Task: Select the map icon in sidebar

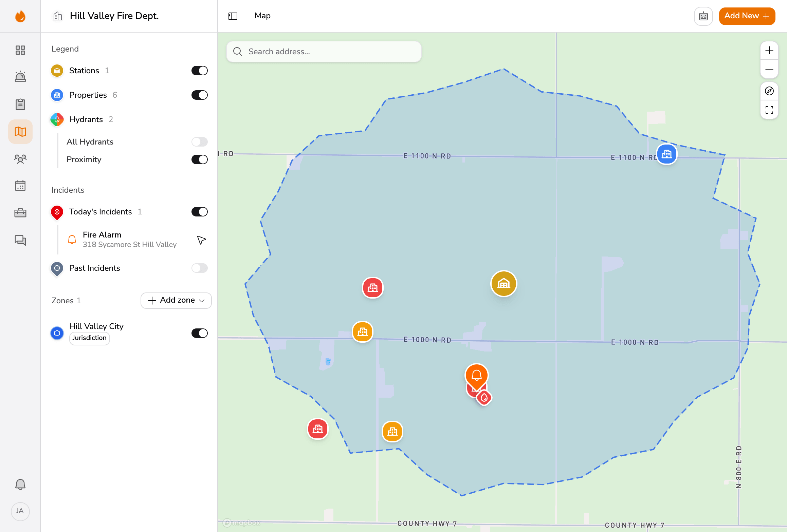Action: pos(20,132)
